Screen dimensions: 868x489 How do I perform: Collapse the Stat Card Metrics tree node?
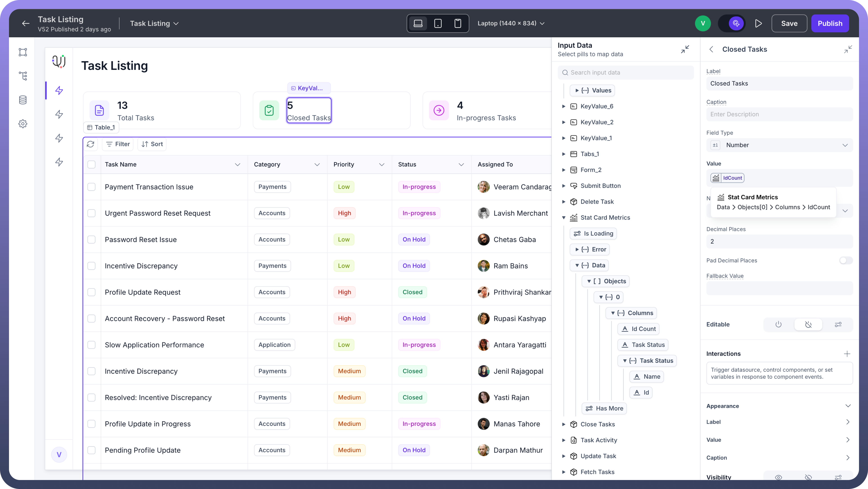point(563,218)
